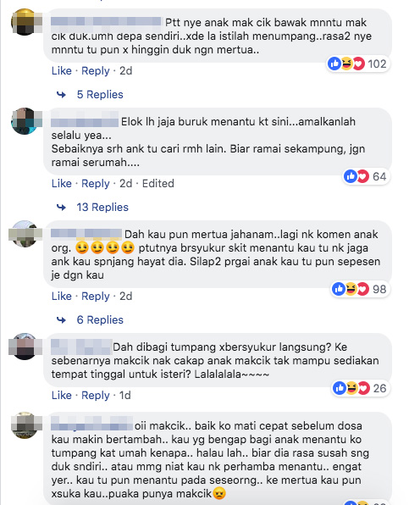The width and height of the screenshot is (420, 505).
Task: Reply to the 'Elok lh jaja buruk' comment
Action: (x=96, y=184)
